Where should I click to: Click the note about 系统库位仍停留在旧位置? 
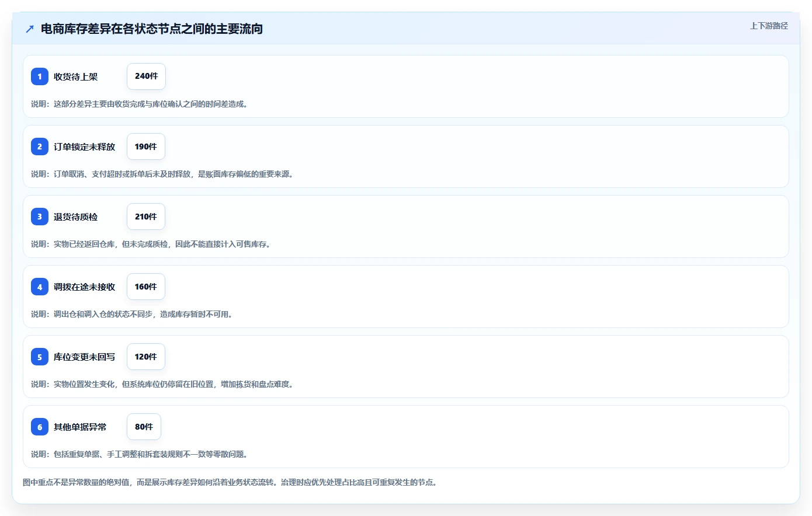click(164, 384)
